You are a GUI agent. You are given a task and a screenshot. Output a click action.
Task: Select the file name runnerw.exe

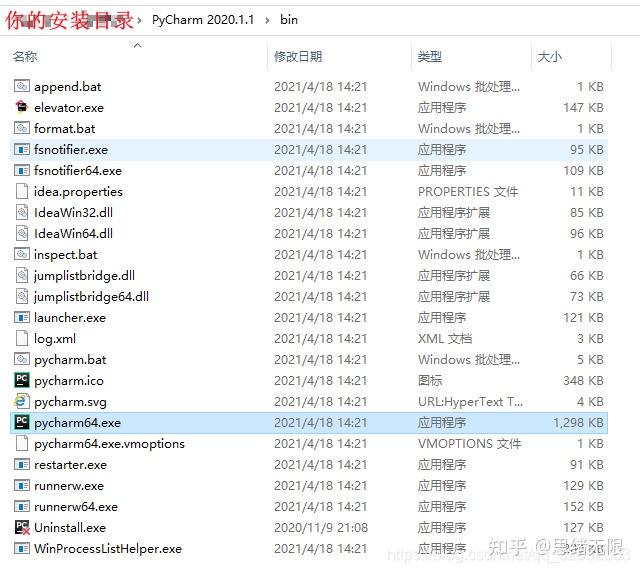(69, 486)
